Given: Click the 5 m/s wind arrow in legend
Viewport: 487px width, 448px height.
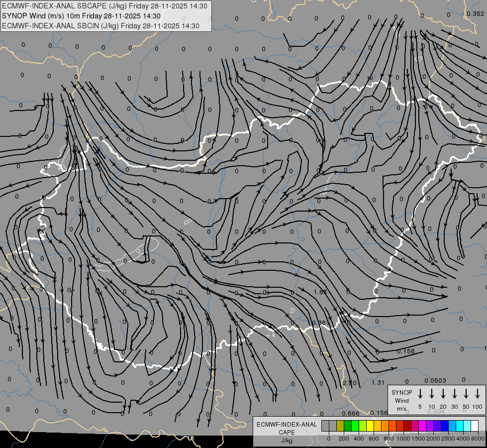Looking at the screenshot, I should click(420, 393).
